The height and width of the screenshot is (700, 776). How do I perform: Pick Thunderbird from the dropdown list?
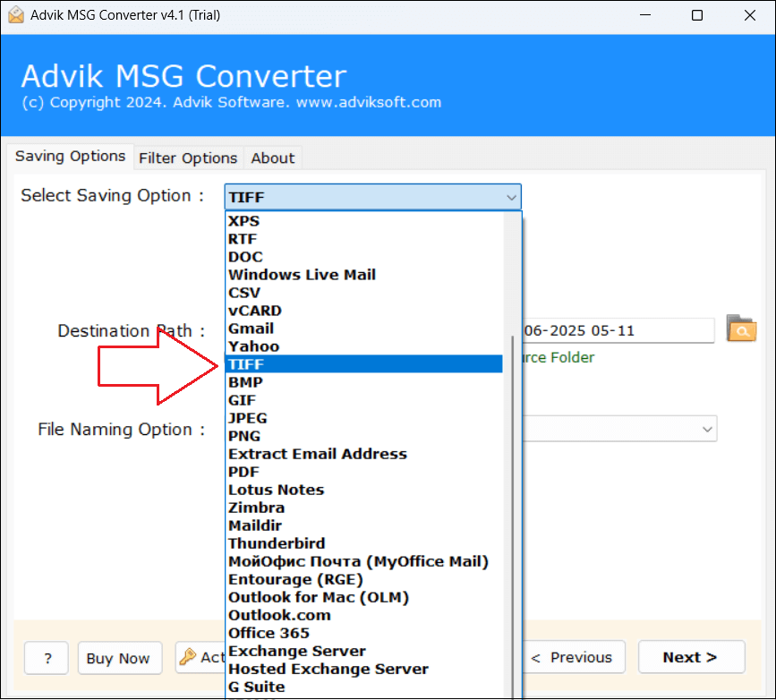[363, 543]
